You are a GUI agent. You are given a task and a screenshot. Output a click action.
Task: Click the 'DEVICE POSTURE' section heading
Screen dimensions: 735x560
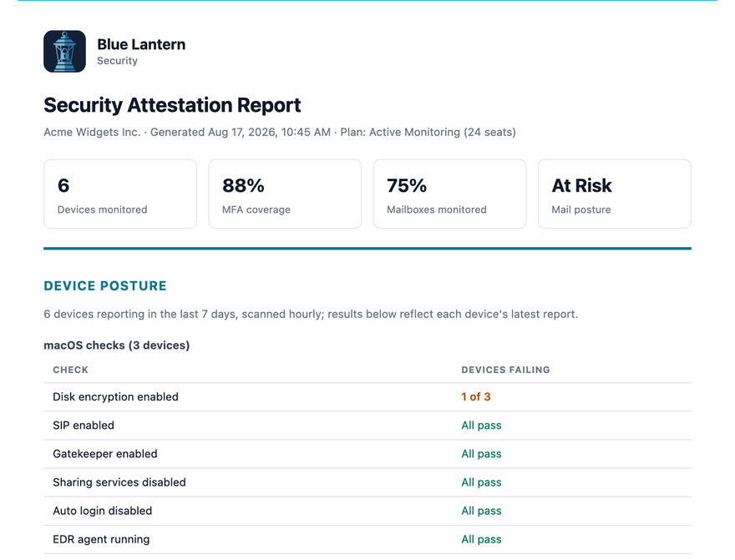(x=105, y=286)
